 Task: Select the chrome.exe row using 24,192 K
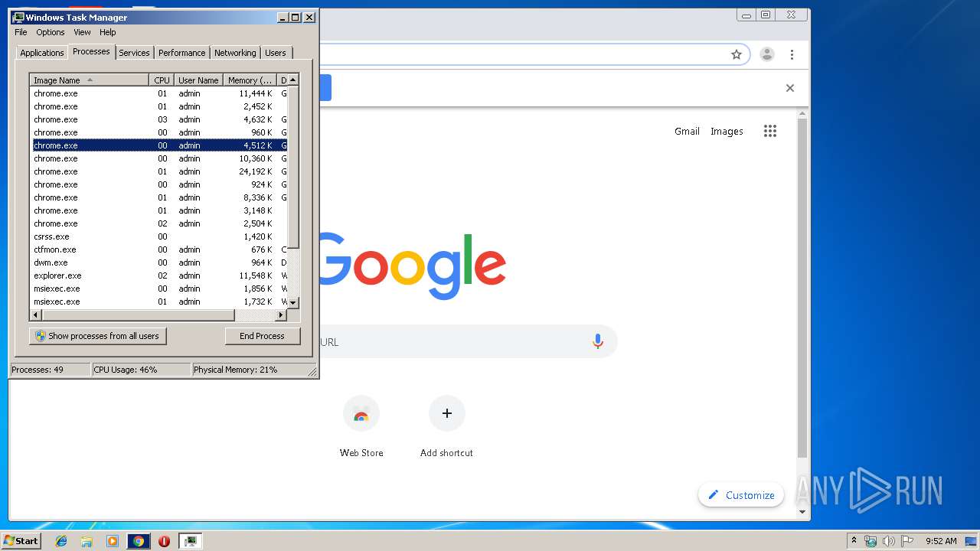coord(158,171)
